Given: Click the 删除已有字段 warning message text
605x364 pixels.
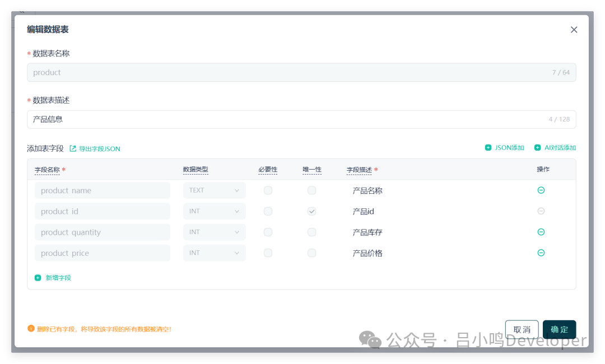Looking at the screenshot, I should point(104,329).
